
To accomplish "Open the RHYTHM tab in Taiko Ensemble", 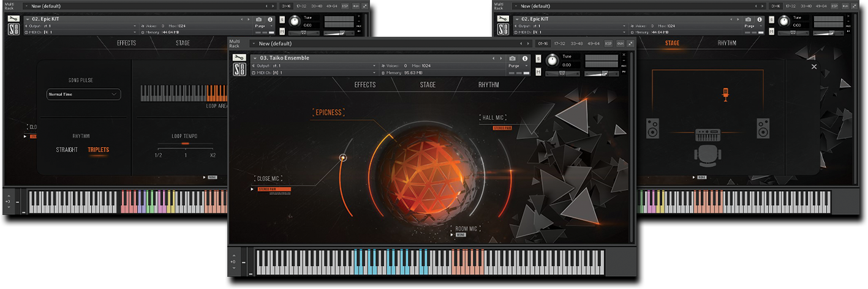I will click(488, 84).
